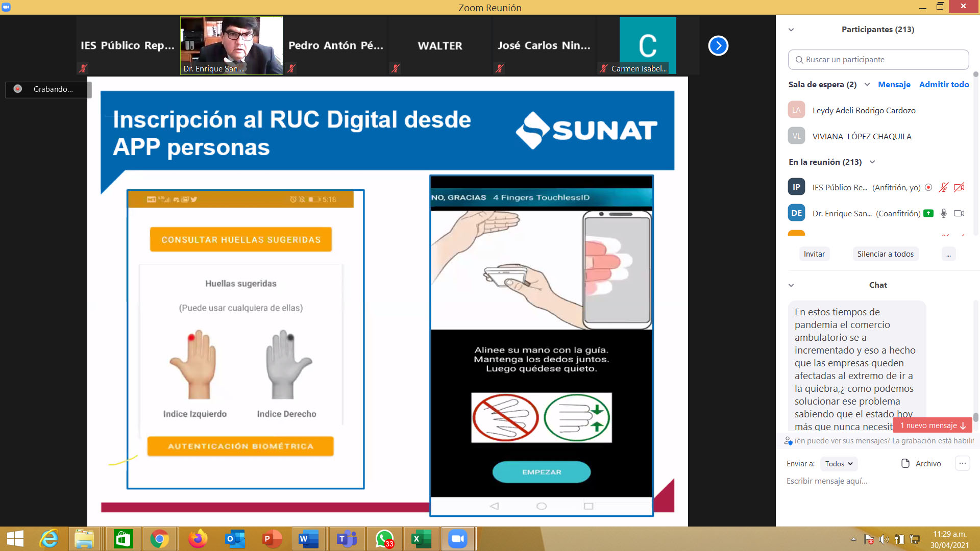980x551 pixels.
Task: Click green screen-share badge beside Dr. Enrique San
Action: click(x=928, y=213)
